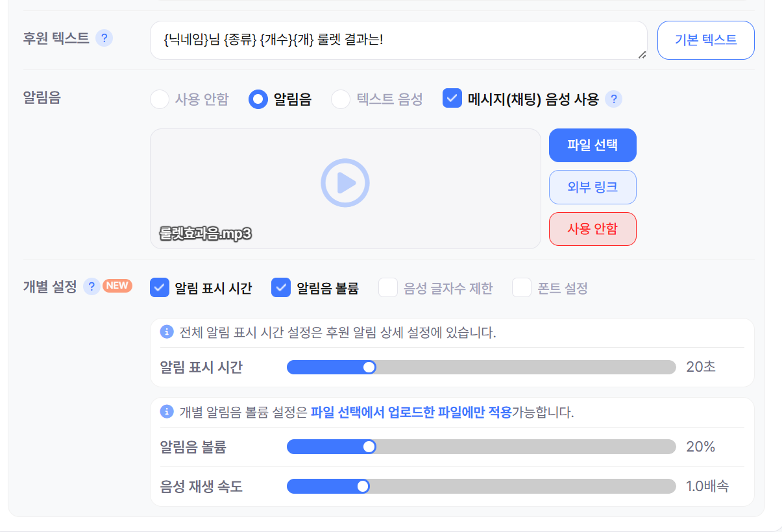Enable the 음성 글자수 제한 checkbox
This screenshot has width=782, height=532.
point(388,287)
